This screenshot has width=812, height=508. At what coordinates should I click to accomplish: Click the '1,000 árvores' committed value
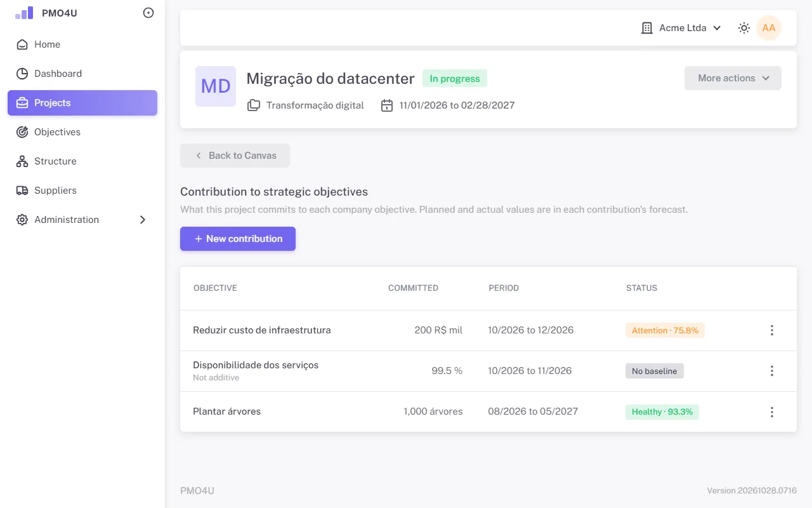(x=433, y=411)
